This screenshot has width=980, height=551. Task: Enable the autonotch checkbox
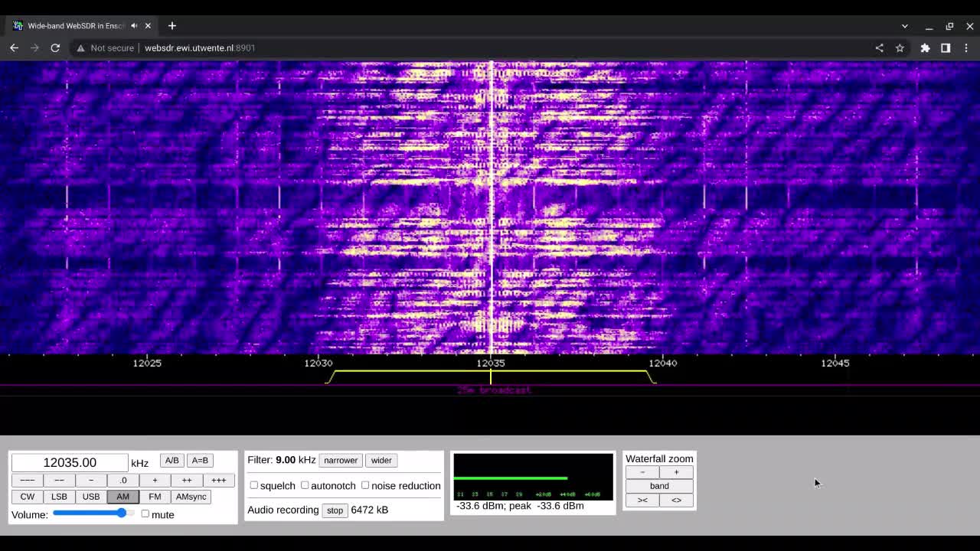click(305, 485)
